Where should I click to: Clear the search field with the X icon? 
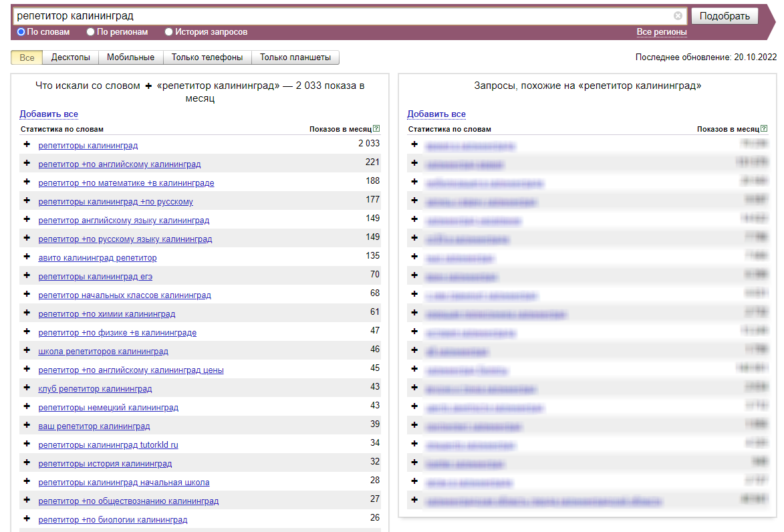coord(678,16)
